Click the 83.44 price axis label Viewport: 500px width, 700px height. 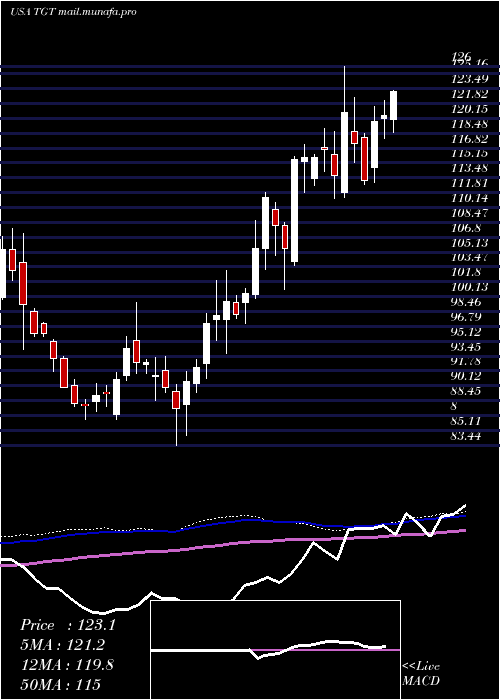466,435
